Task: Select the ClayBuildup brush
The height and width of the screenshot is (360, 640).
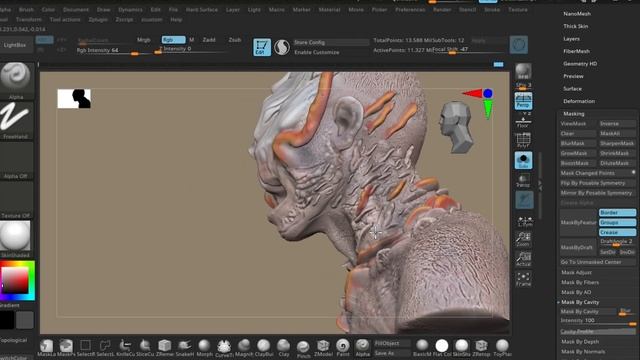Action: click(264, 348)
